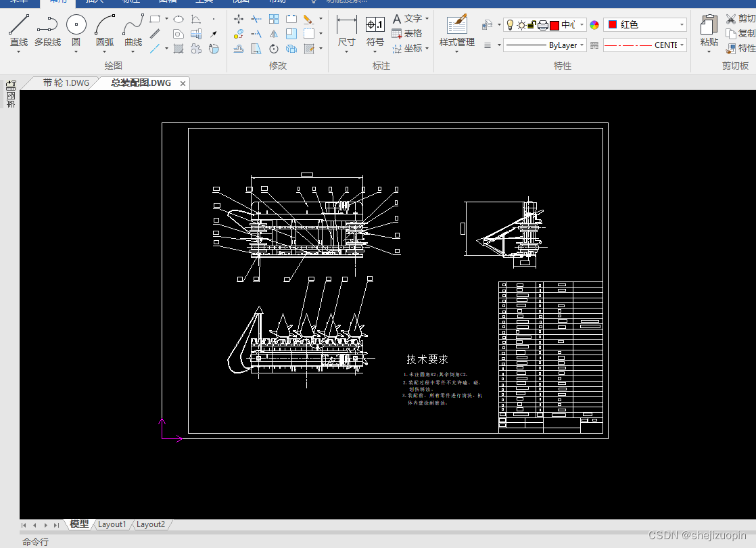Click the 剪切 cut button
The width and height of the screenshot is (756, 548).
pyautogui.click(x=740, y=19)
